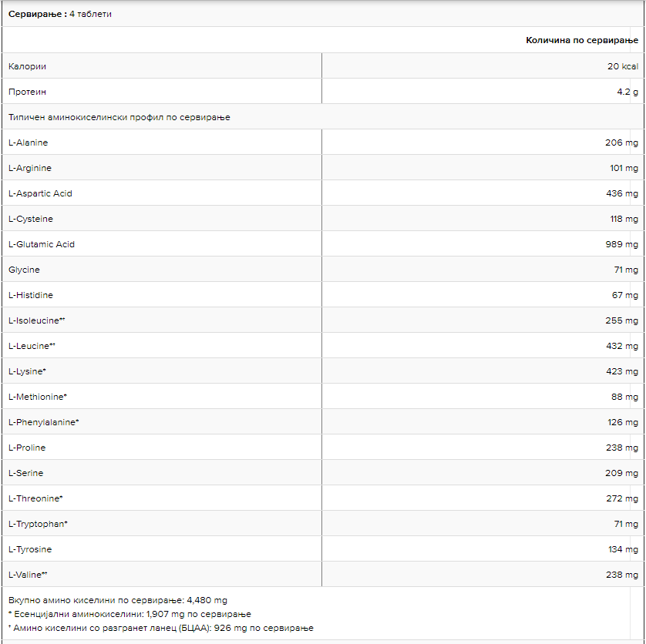Click 'Типичен аминокиселински профил по сервирање' heading
646x644 pixels.
119,117
